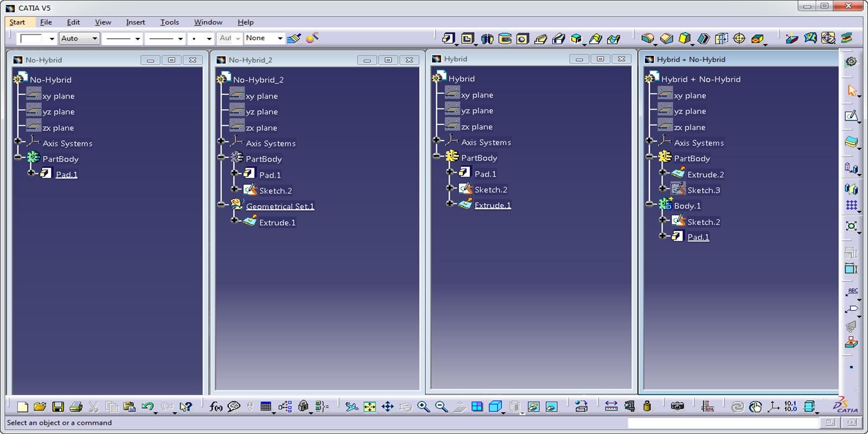868x434 pixels.
Task: Click the command input field in status bar
Action: 723,423
